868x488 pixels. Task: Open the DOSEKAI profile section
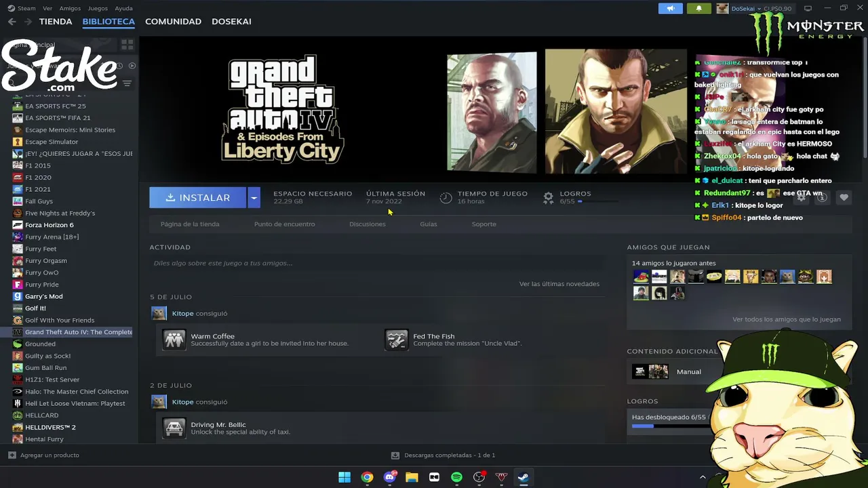pos(231,22)
